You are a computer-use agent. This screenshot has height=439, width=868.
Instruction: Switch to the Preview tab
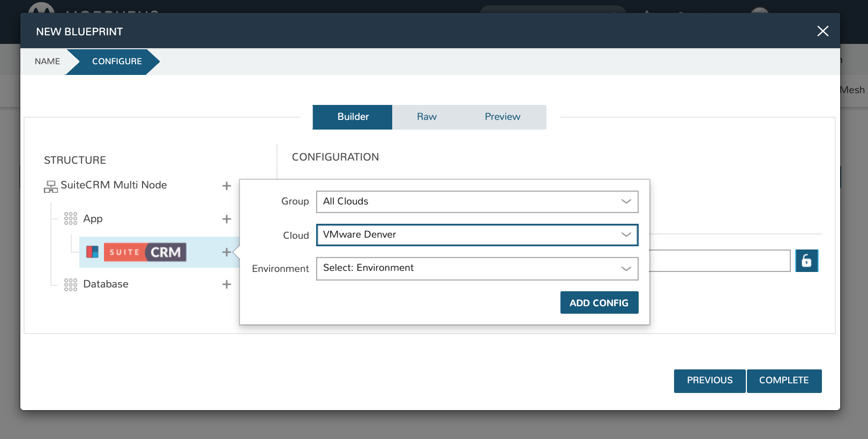[x=502, y=117]
